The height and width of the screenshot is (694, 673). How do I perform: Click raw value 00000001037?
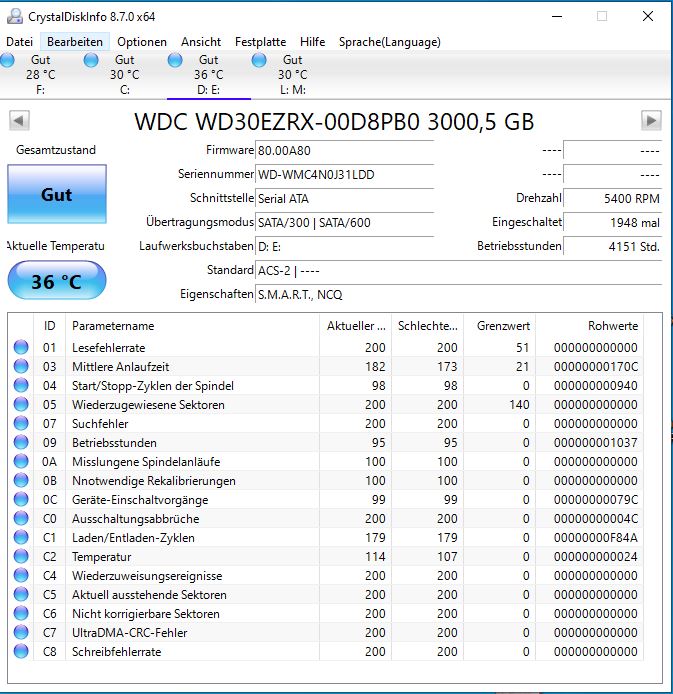pyautogui.click(x=596, y=443)
